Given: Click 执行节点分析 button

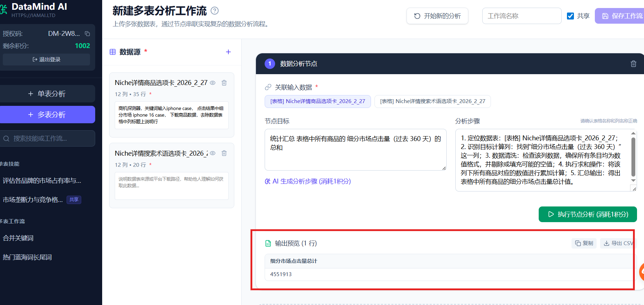Looking at the screenshot, I should point(588,214).
